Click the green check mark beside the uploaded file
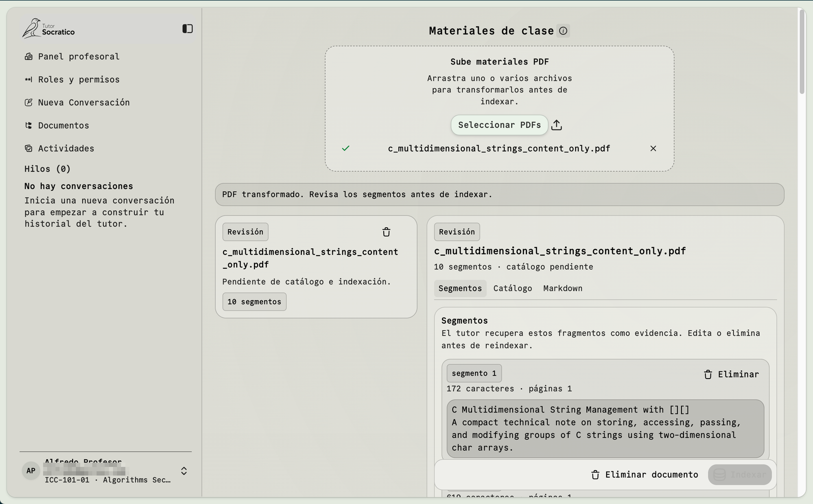813x504 pixels. [346, 148]
